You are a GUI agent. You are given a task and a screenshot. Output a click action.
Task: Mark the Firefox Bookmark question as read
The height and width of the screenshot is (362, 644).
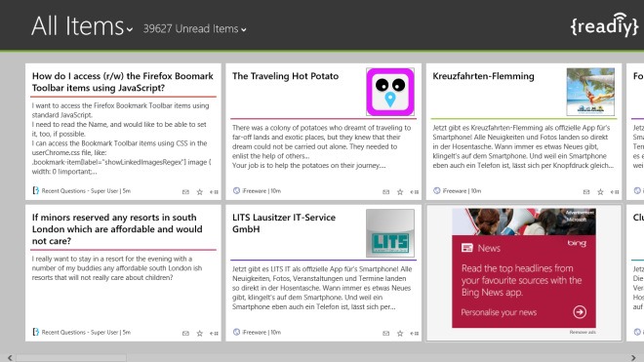click(185, 192)
